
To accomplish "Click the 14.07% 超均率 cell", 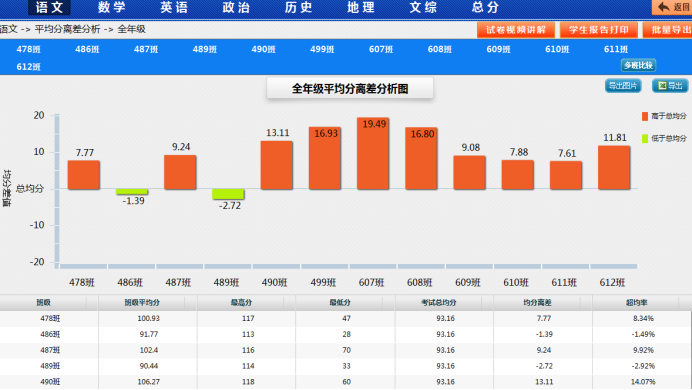I will [x=643, y=382].
